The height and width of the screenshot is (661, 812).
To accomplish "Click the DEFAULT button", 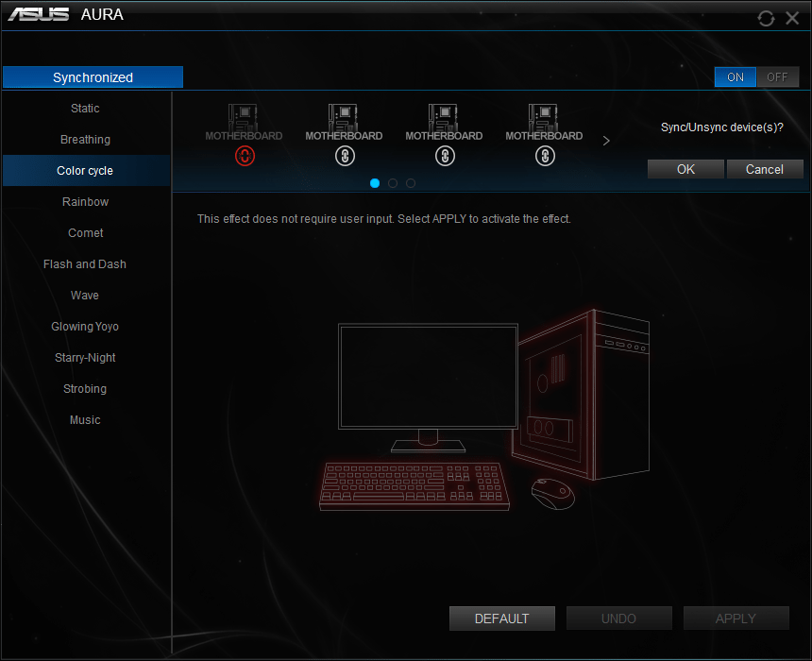I will click(x=501, y=619).
